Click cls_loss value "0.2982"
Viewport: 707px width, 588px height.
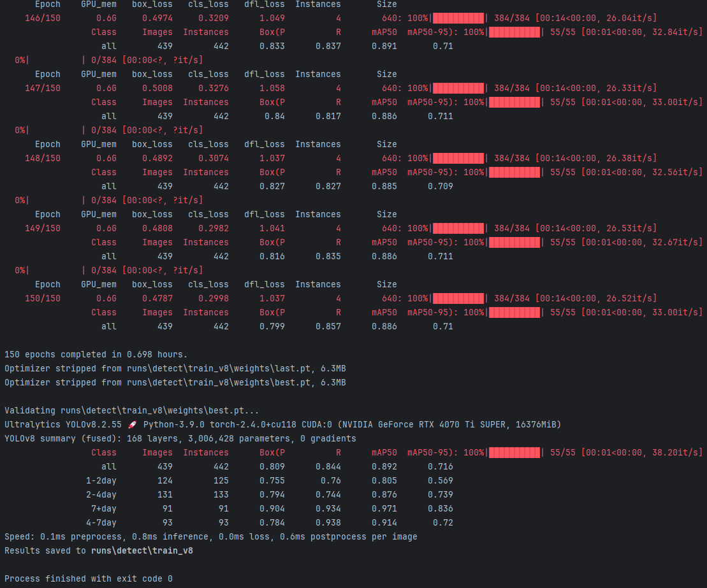coord(214,229)
